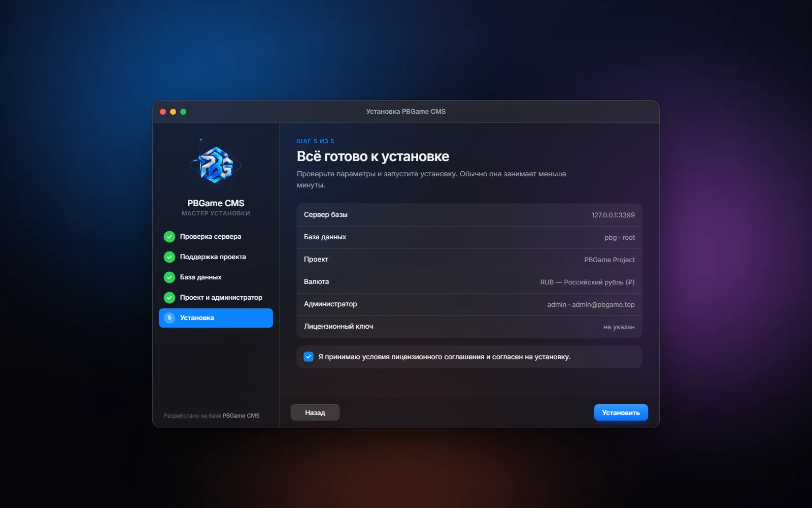Image resolution: width=812 pixels, height=508 pixels.
Task: Click the license agreement label text
Action: (x=445, y=357)
